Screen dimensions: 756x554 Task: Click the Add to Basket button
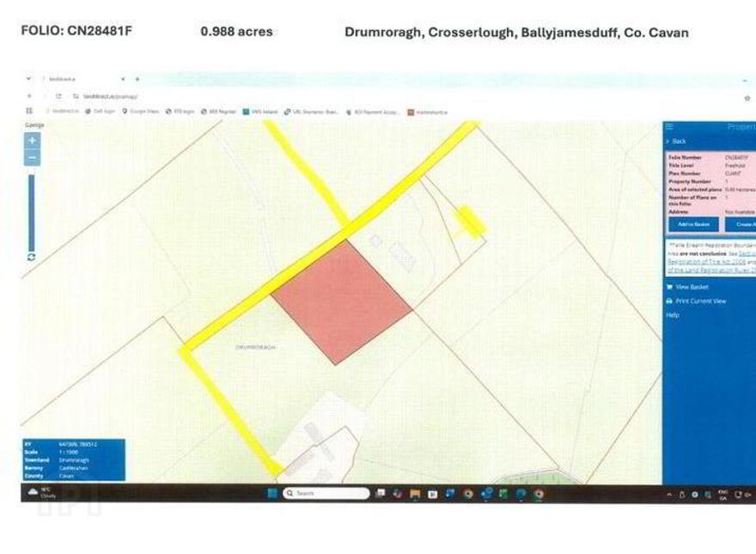pyautogui.click(x=693, y=224)
